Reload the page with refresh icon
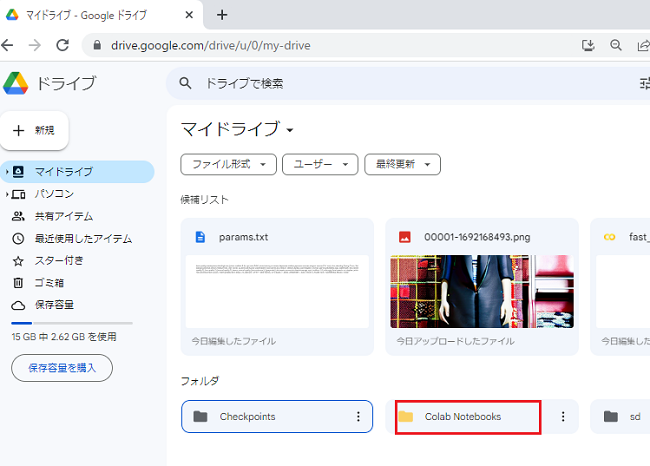This screenshot has width=650, height=466. 63,45
